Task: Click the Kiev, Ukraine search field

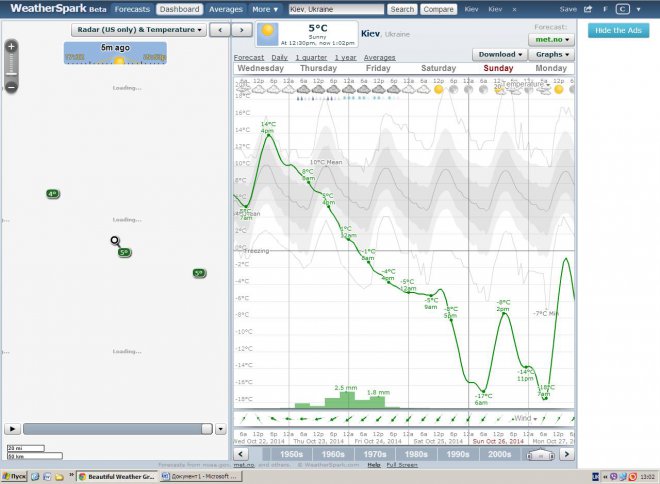Action: 334,8
